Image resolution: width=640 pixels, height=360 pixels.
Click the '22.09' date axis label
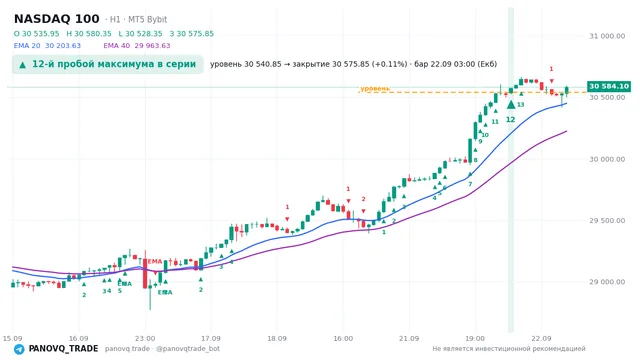pos(541,338)
